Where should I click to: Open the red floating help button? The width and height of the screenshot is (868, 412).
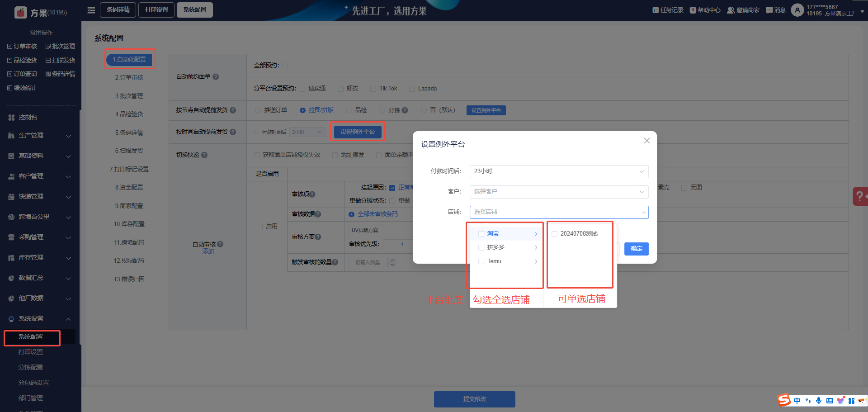tap(860, 196)
